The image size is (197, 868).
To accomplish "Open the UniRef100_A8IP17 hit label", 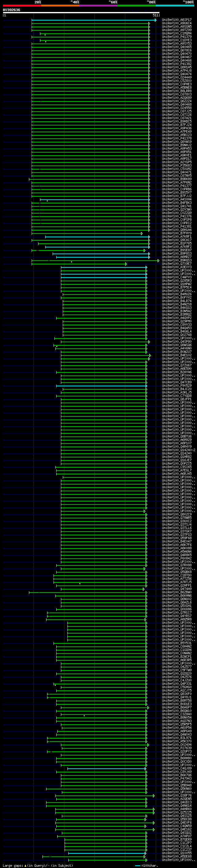I will point(176,20).
